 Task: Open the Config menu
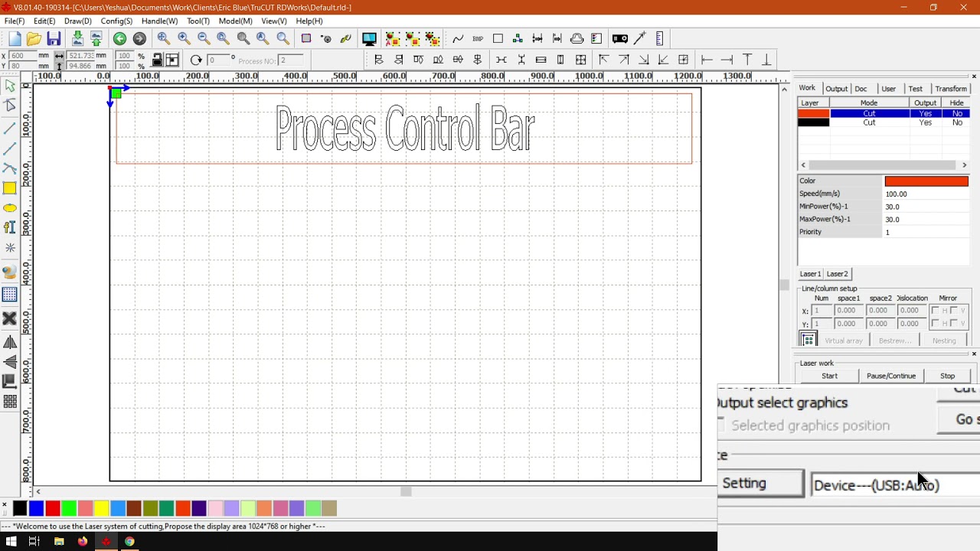pos(116,21)
